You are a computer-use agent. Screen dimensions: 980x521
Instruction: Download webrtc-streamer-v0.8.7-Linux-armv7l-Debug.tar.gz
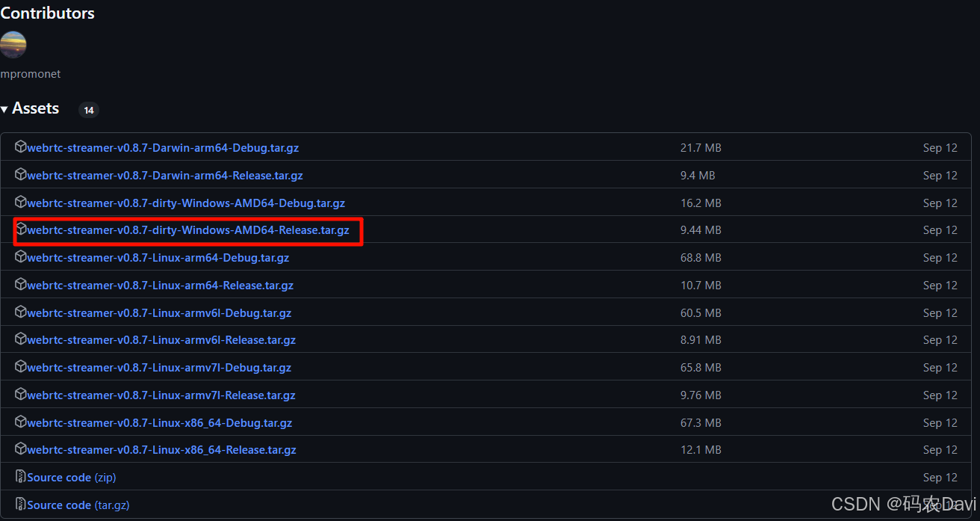[x=159, y=368]
